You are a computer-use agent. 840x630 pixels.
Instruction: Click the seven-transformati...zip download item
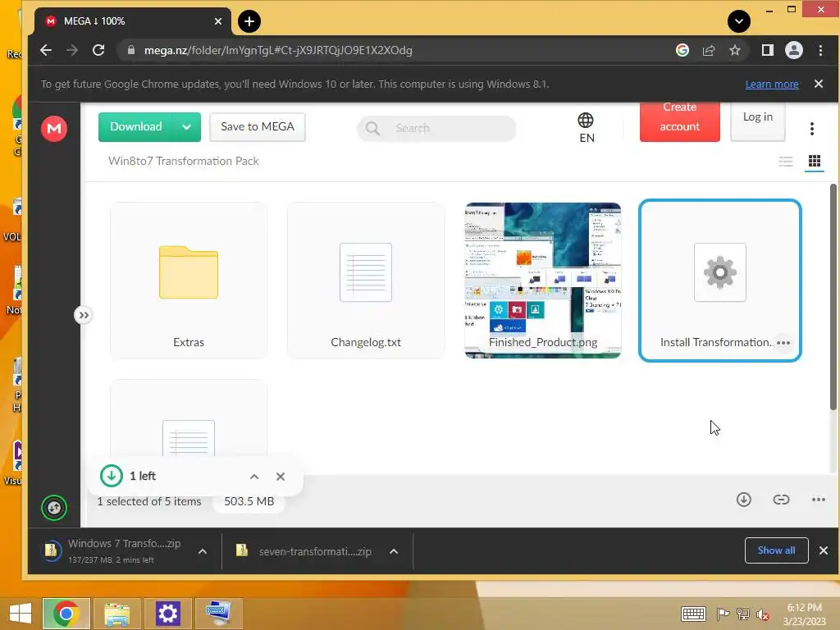point(304,551)
